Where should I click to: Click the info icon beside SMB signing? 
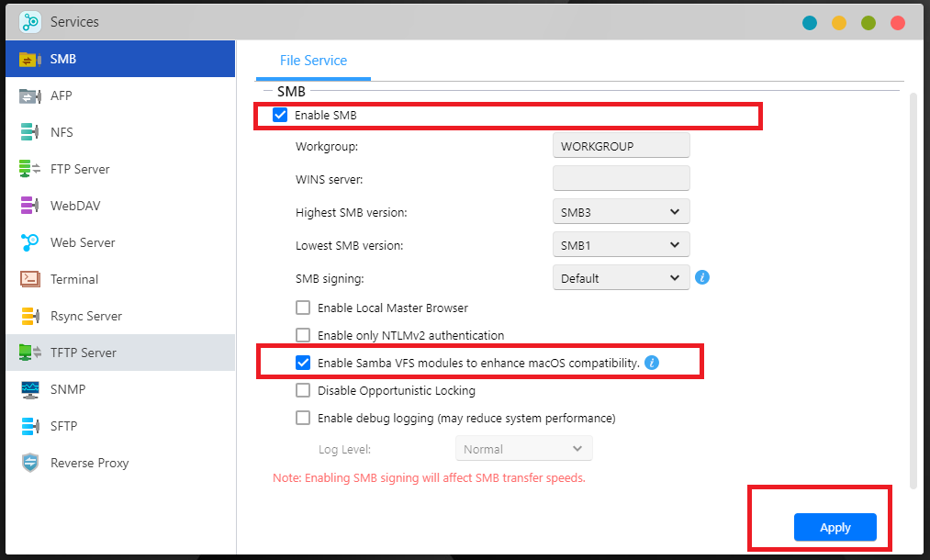coord(702,277)
